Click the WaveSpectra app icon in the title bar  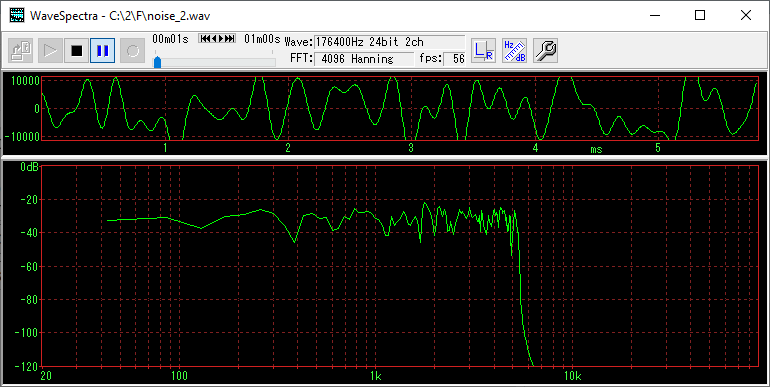point(17,15)
